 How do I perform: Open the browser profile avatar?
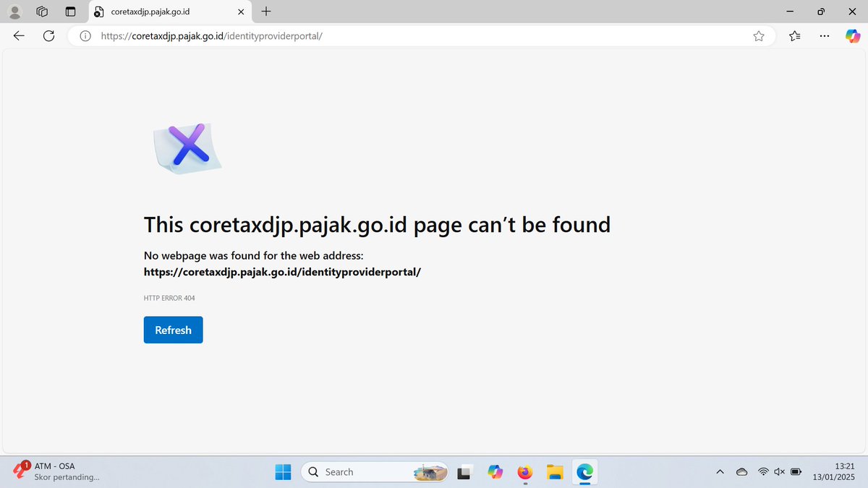point(14,12)
